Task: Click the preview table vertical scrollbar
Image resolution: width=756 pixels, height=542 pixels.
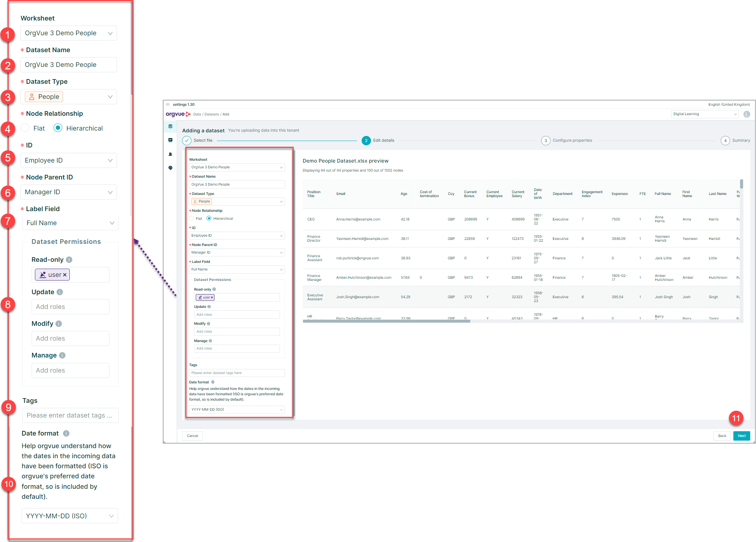Action: [x=742, y=184]
